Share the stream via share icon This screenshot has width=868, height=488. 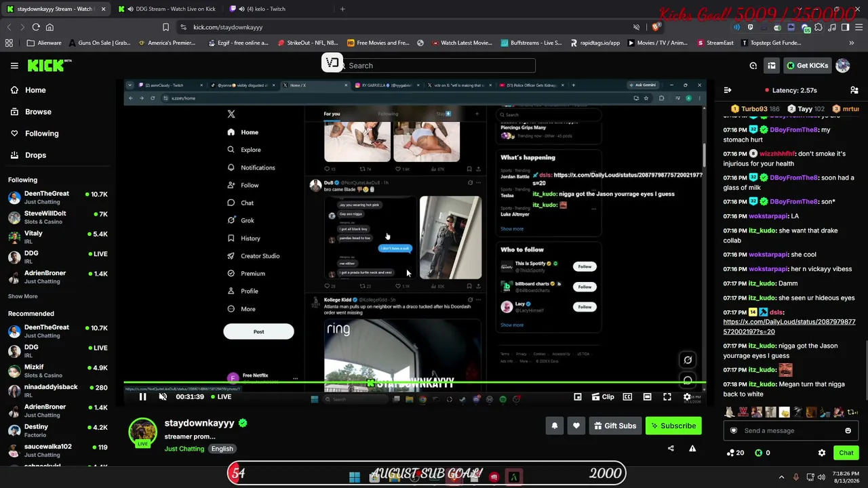[x=671, y=448]
